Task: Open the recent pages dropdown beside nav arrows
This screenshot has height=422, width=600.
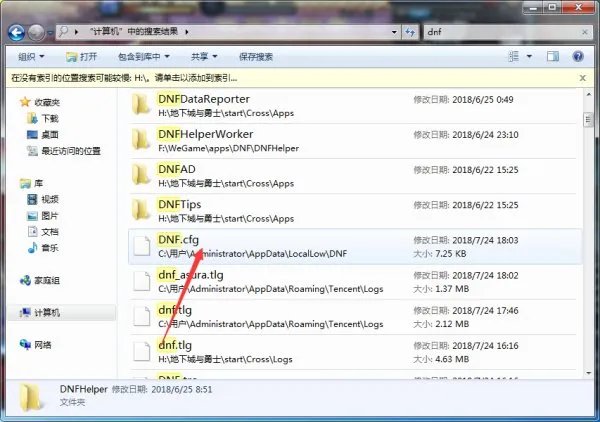Action: [50, 33]
